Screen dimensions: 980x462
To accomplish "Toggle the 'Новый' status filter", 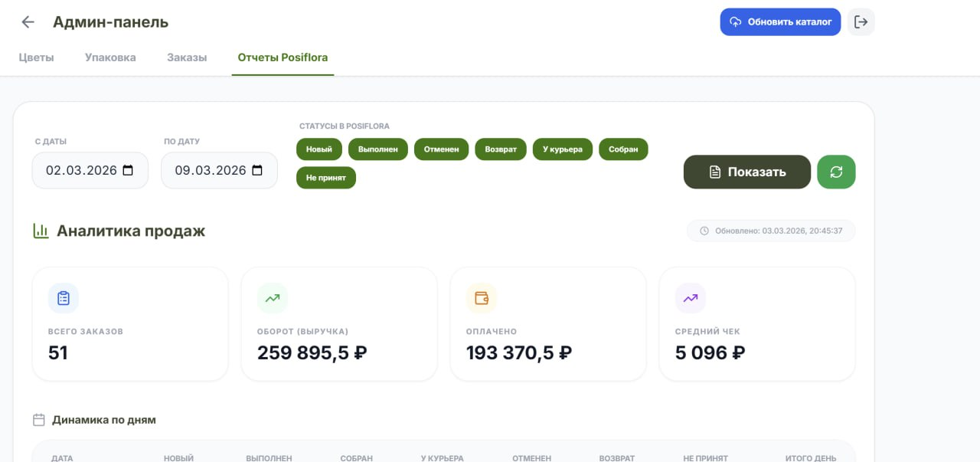I will [x=319, y=149].
